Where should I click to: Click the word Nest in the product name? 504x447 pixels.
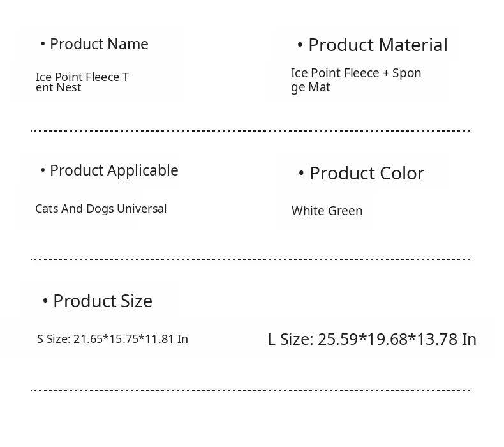[x=69, y=88]
